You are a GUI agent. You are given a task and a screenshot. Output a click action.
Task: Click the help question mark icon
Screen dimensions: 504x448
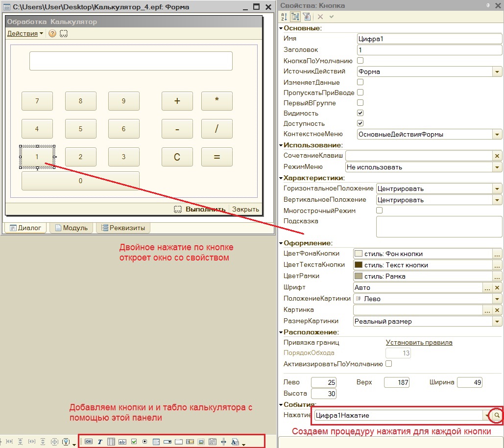(52, 33)
